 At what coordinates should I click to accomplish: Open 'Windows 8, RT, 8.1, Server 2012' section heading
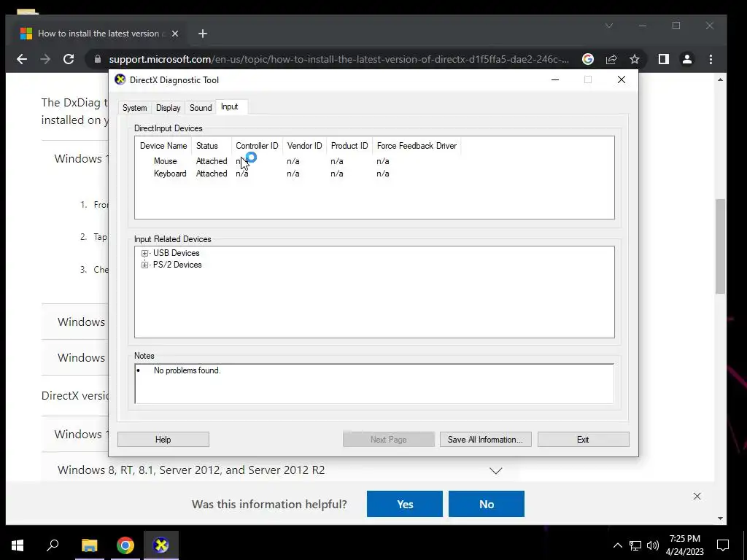click(191, 470)
